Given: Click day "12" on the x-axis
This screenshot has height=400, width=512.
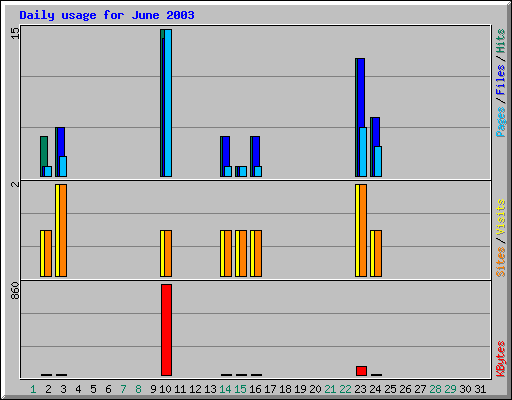Looking at the screenshot, I should click(195, 389).
